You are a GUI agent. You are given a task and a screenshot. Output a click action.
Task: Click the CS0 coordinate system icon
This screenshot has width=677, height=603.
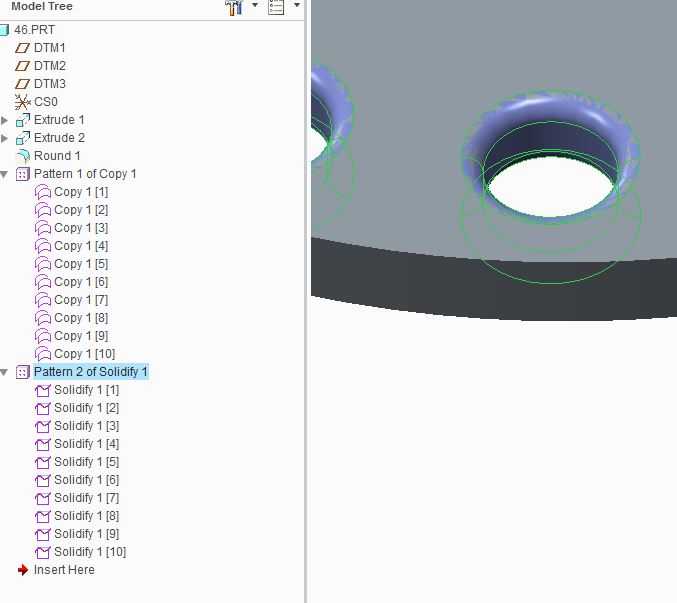tap(22, 102)
